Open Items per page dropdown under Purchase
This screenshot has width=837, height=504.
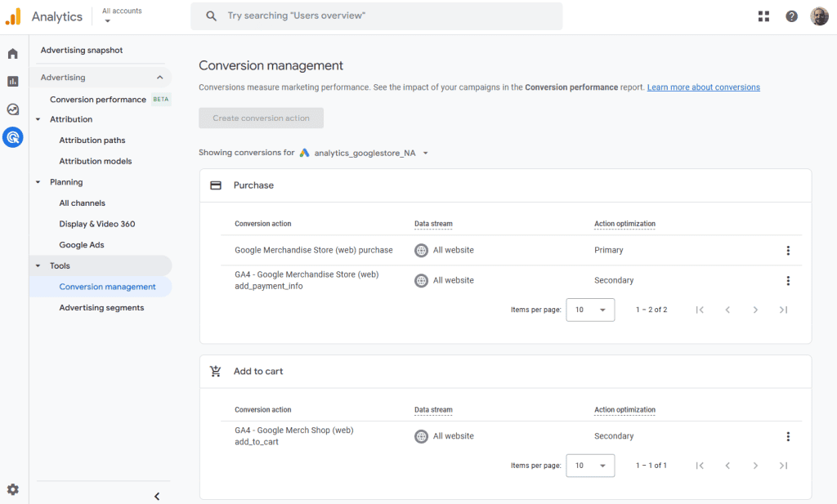click(x=590, y=310)
